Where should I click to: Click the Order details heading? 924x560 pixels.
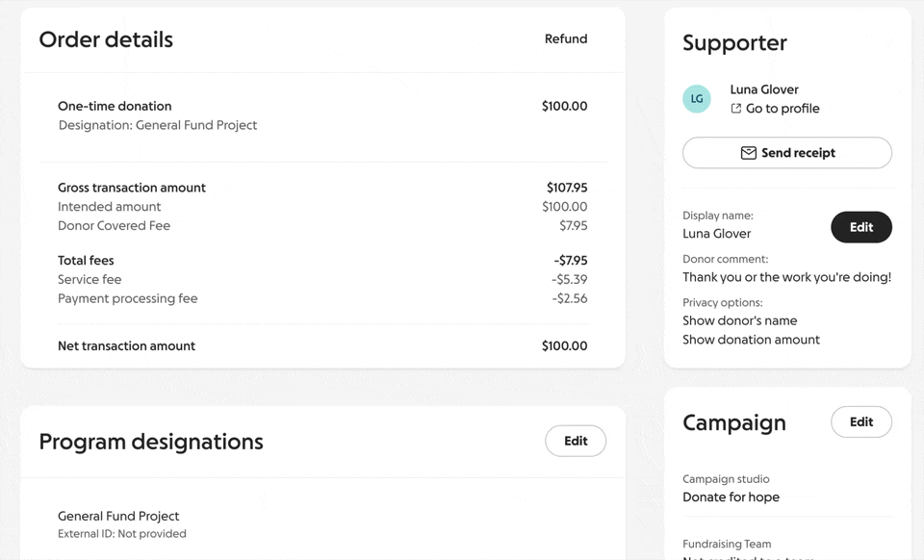tap(106, 39)
